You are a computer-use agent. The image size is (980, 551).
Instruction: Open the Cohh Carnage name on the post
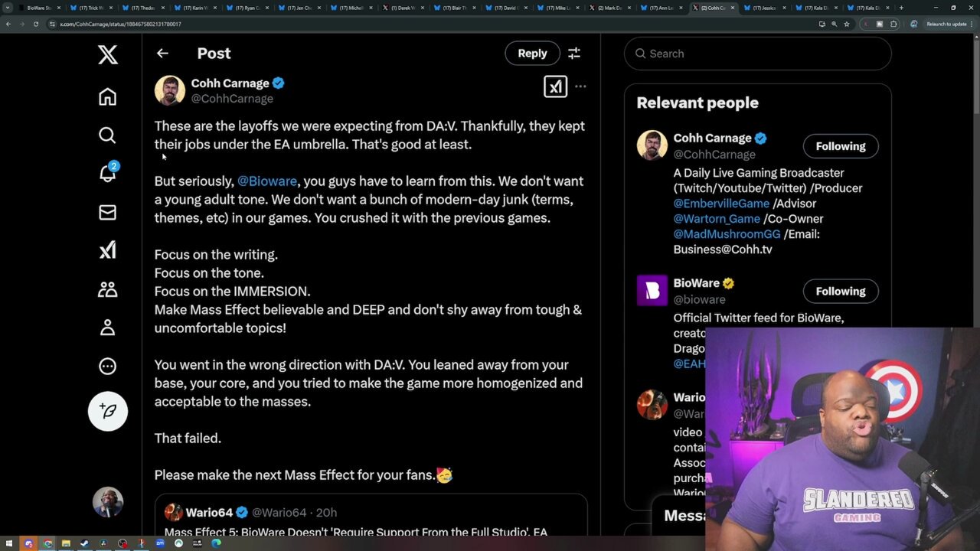tap(230, 83)
